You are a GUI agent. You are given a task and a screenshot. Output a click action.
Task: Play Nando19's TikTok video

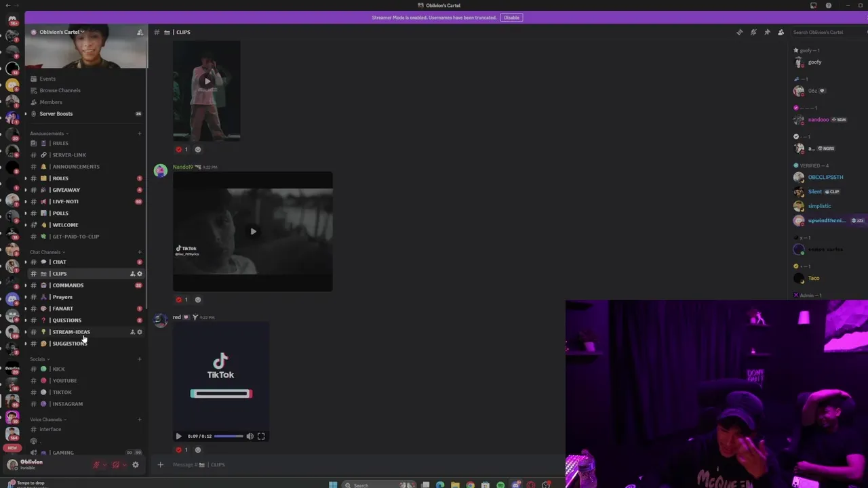coord(253,232)
